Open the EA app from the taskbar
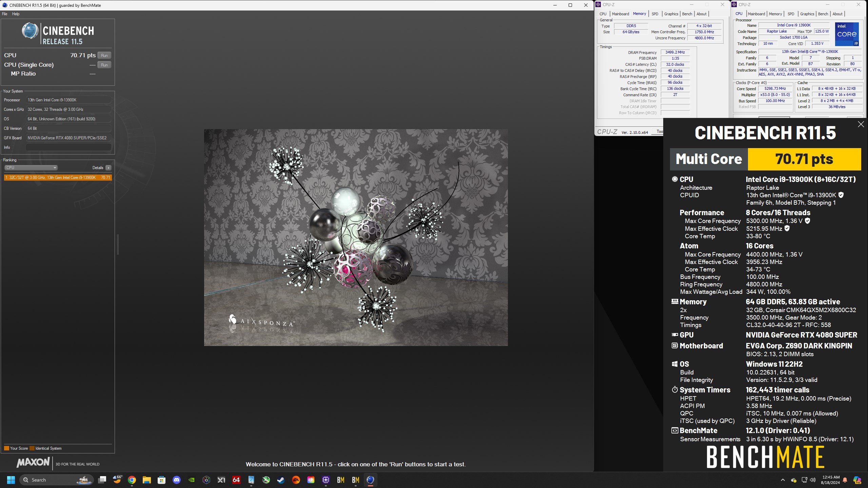Screen dimensions: 868x488 pos(296,480)
